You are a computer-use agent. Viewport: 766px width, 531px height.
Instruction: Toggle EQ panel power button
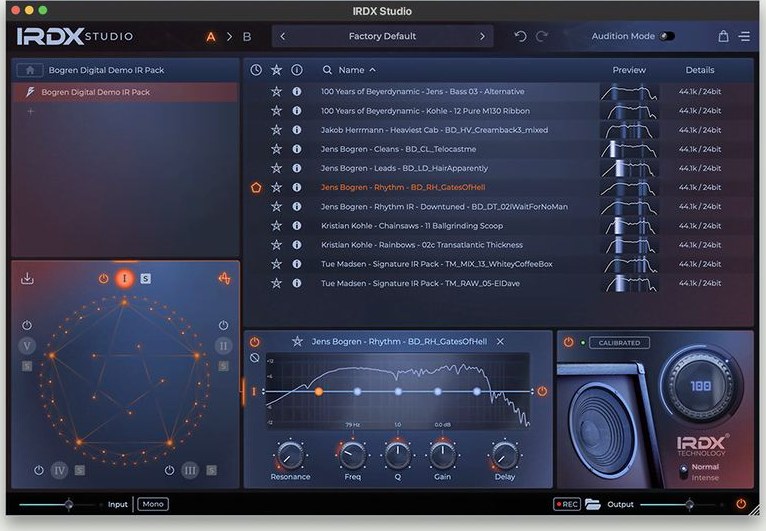coord(255,342)
